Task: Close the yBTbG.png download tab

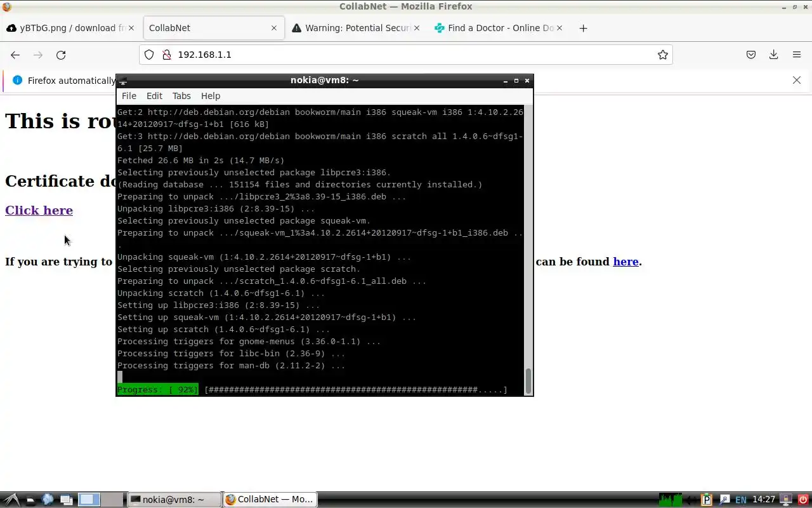Action: pyautogui.click(x=131, y=28)
